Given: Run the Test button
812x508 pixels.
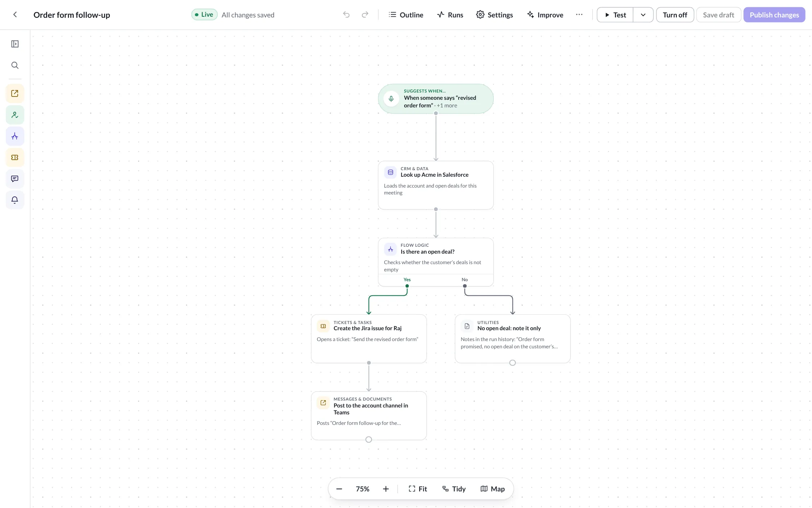Looking at the screenshot, I should (615, 15).
